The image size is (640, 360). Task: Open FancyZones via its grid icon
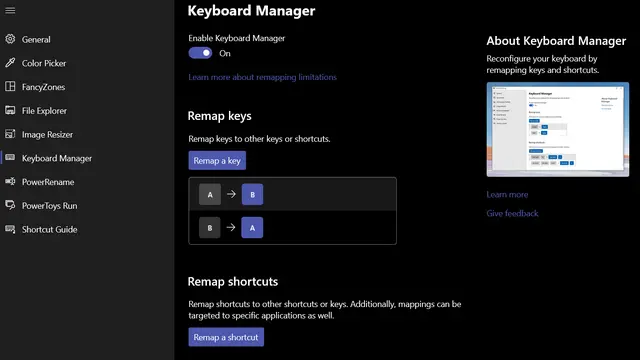tap(10, 87)
